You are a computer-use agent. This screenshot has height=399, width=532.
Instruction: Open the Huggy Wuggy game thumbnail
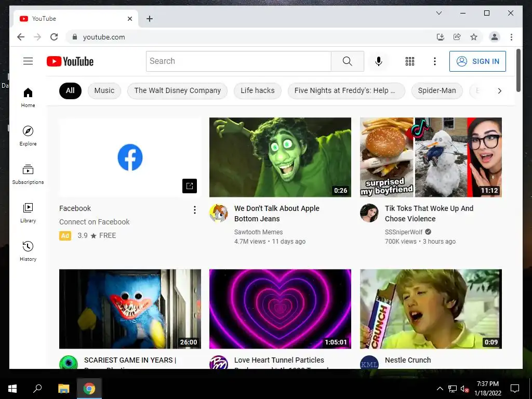coord(130,309)
